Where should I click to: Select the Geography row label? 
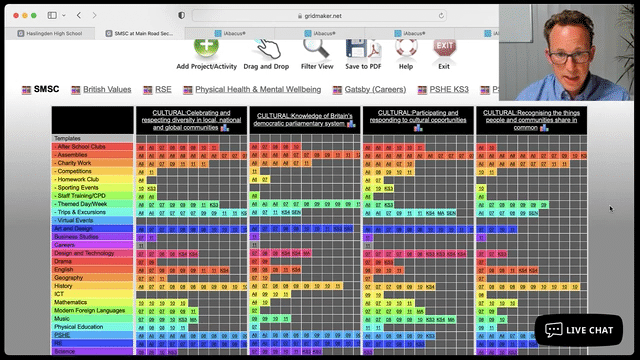pos(93,278)
